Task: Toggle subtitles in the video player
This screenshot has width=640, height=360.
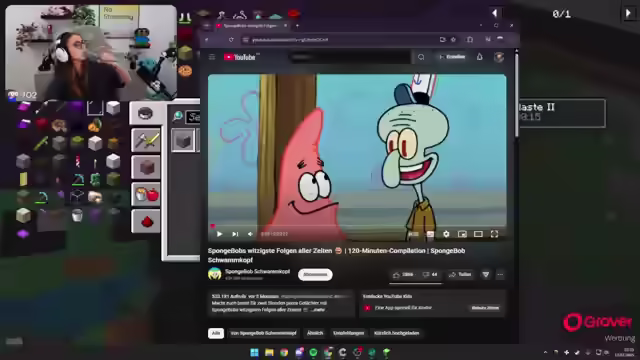Action: click(430, 234)
